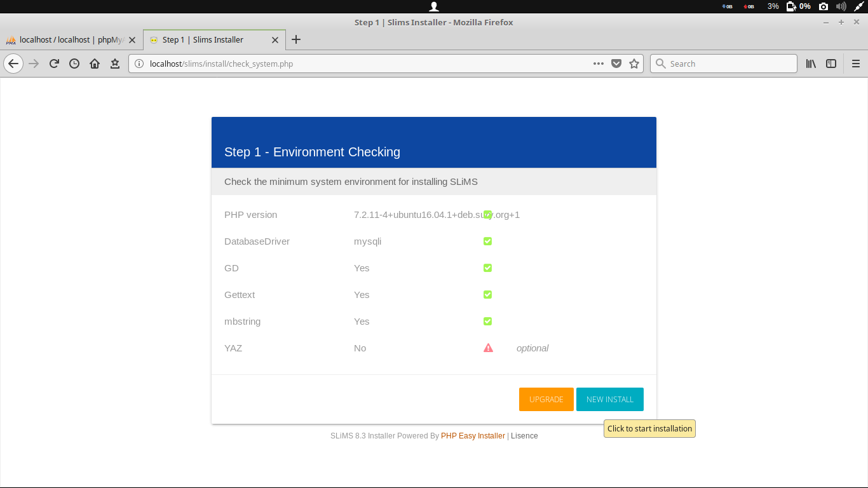Screen dimensions: 868x488
Task: Open the battery indicator in system tray
Action: [791, 6]
